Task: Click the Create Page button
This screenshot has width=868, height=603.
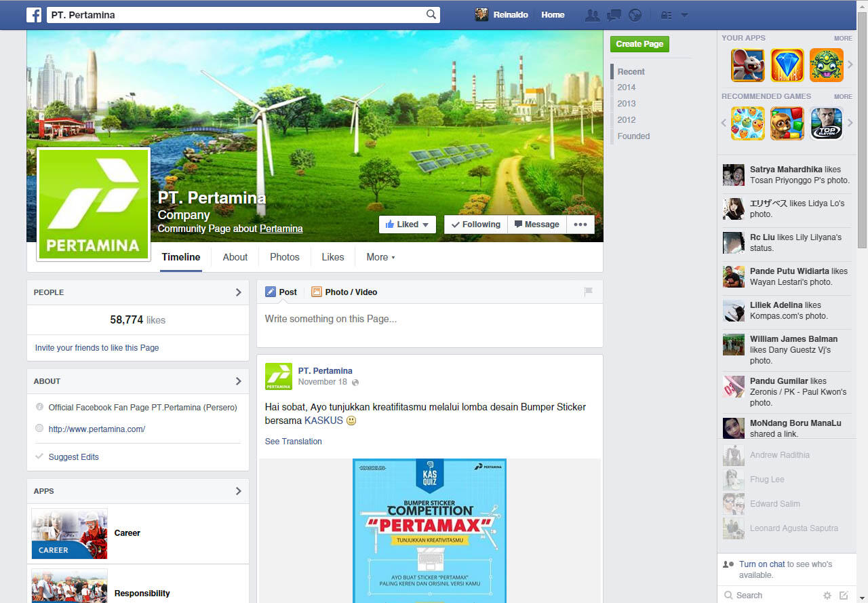Action: (639, 44)
